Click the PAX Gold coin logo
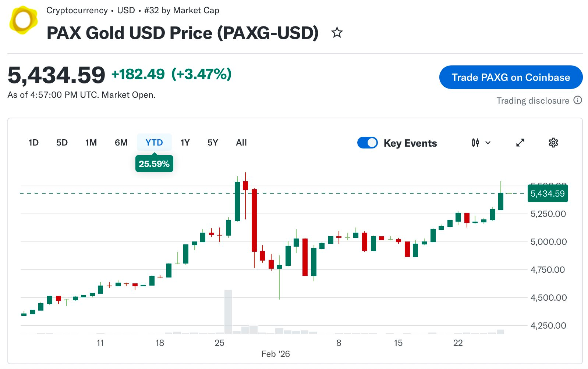The image size is (588, 369). 23,20
